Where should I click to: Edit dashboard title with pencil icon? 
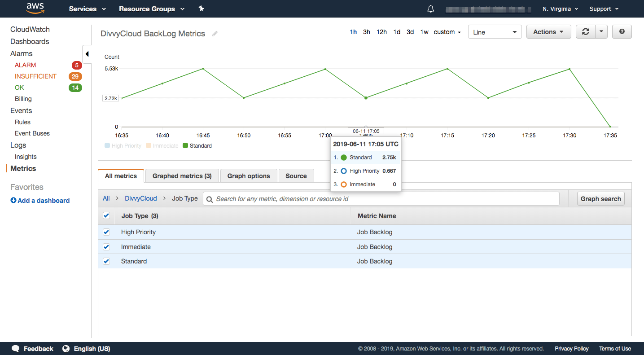tap(215, 34)
